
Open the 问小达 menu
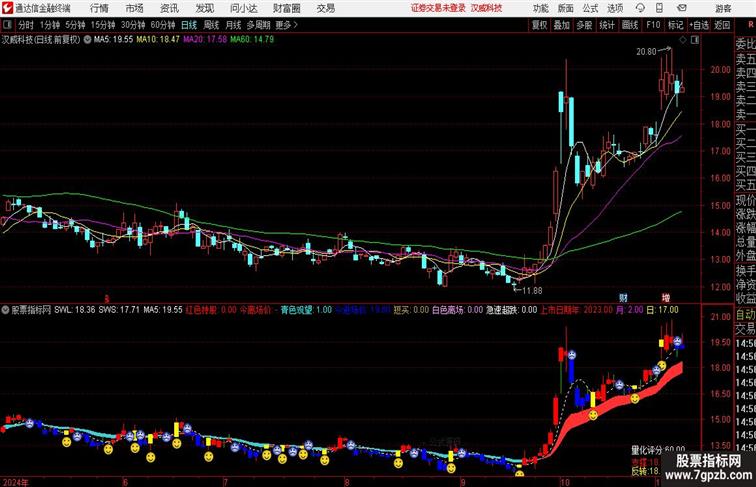pyautogui.click(x=243, y=8)
